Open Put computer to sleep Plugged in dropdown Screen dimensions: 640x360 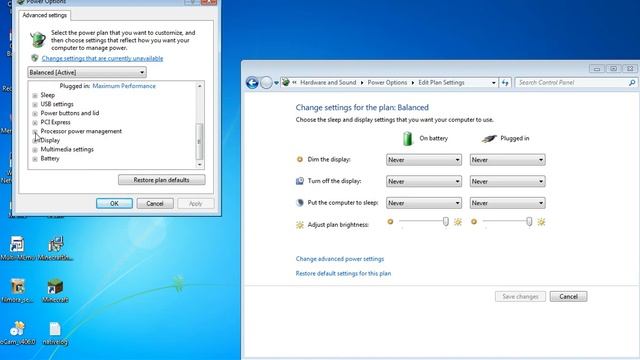pos(507,203)
